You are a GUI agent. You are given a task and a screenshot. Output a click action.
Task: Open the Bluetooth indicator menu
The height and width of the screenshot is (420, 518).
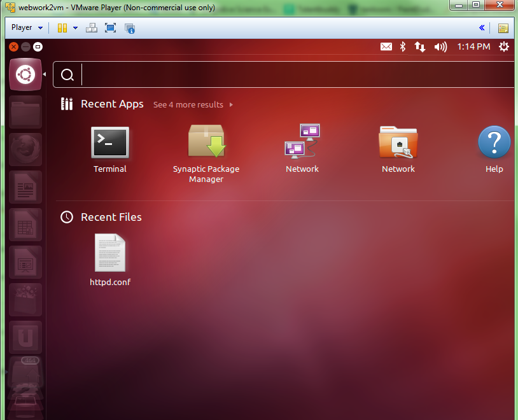[402, 46]
